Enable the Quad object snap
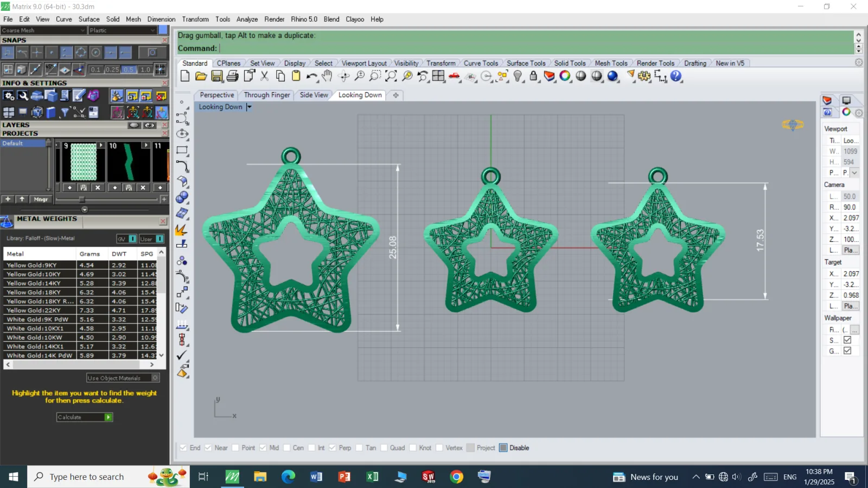The width and height of the screenshot is (868, 488). [384, 448]
